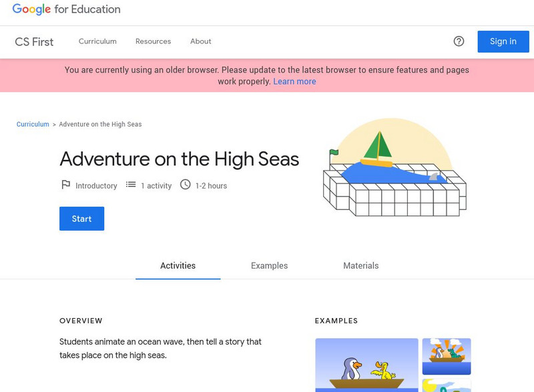Click the Curriculum breadcrumb link
Screen dimensions: 534x392
click(x=33, y=124)
